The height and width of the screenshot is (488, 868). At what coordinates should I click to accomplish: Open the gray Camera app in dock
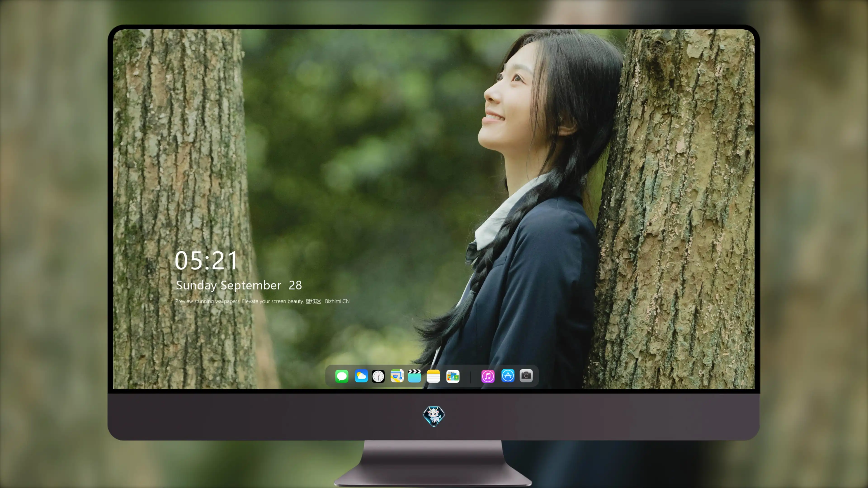click(526, 376)
